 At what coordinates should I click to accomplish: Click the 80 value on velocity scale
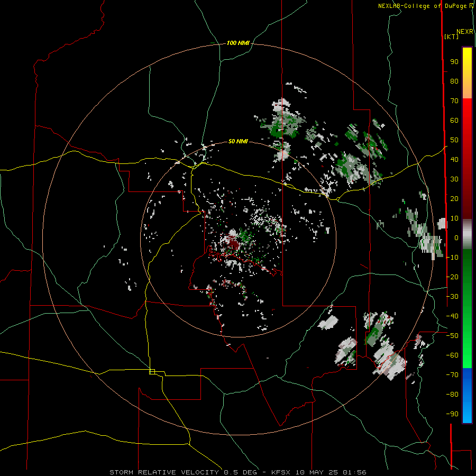click(x=454, y=81)
